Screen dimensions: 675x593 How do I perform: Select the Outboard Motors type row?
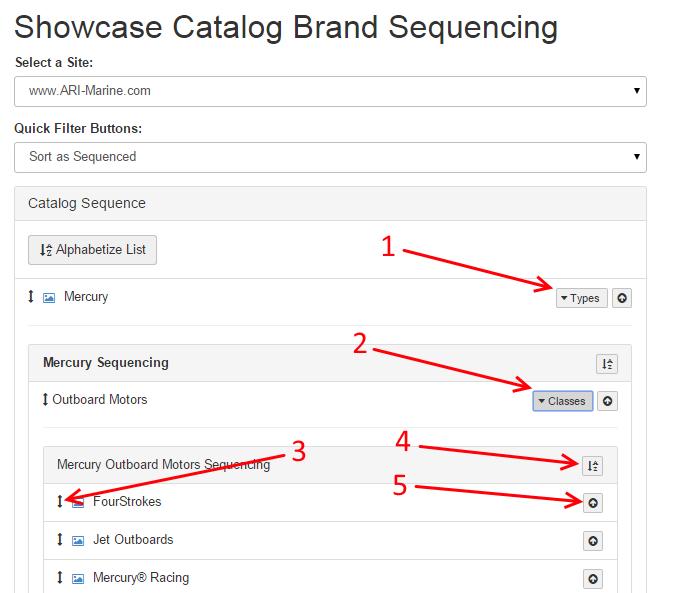click(x=100, y=400)
